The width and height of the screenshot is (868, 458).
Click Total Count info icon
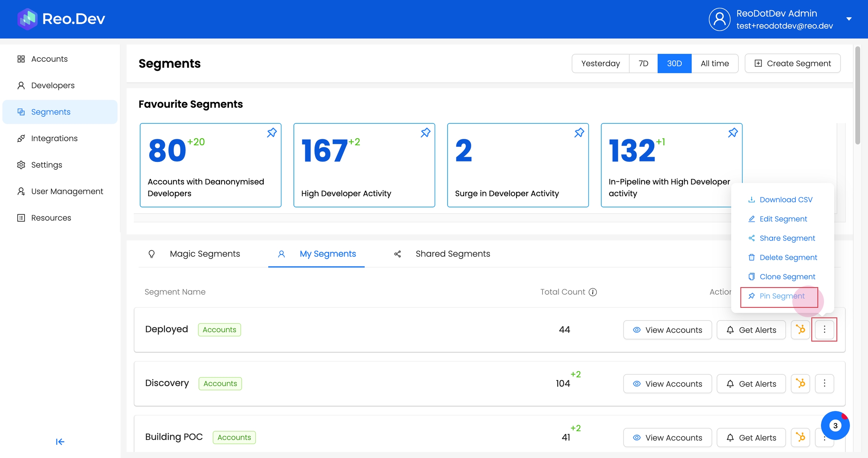pyautogui.click(x=593, y=292)
